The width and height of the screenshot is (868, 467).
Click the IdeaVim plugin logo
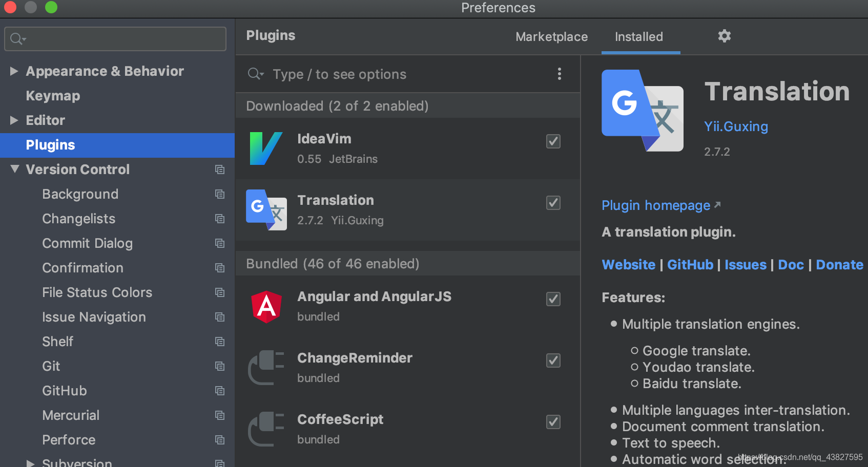(x=266, y=148)
